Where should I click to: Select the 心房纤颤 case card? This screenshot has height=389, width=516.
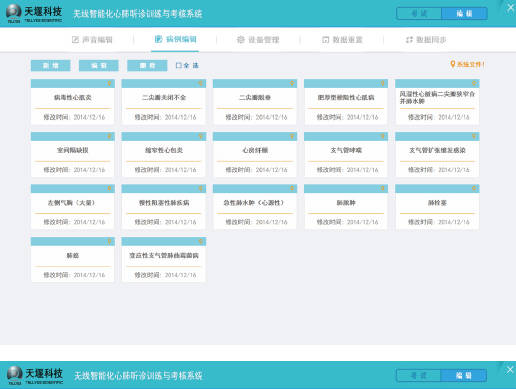click(255, 154)
